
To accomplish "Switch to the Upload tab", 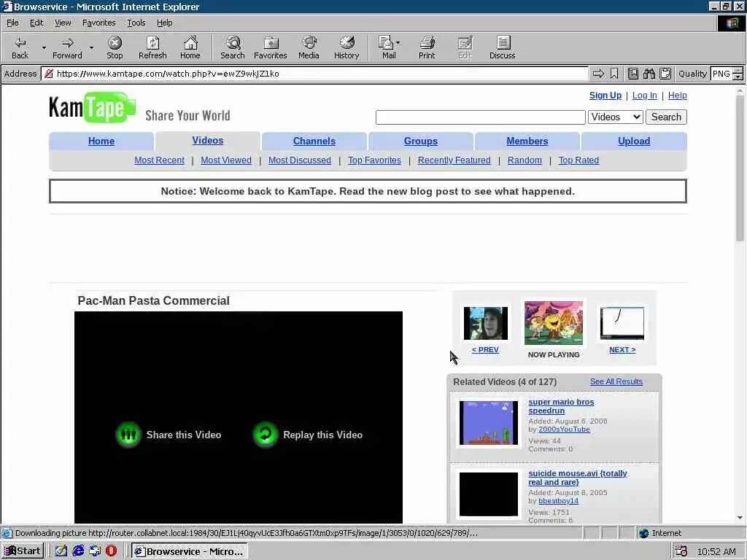I will coord(634,141).
